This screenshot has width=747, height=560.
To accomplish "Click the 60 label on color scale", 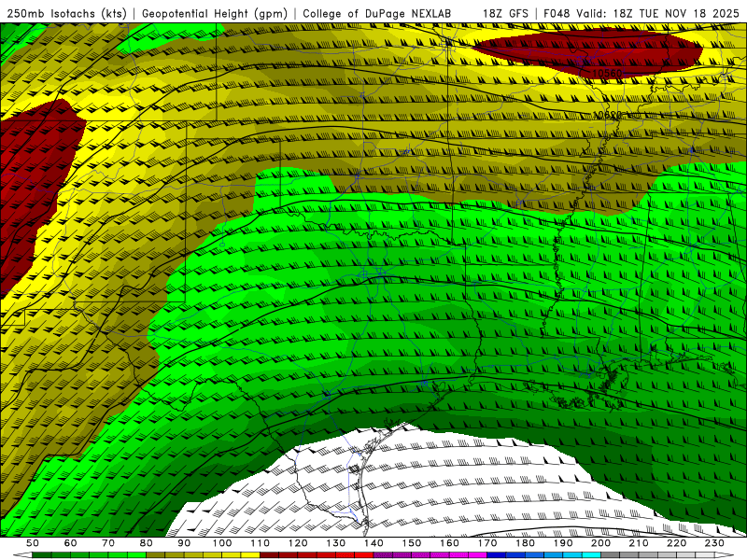I will (x=70, y=543).
